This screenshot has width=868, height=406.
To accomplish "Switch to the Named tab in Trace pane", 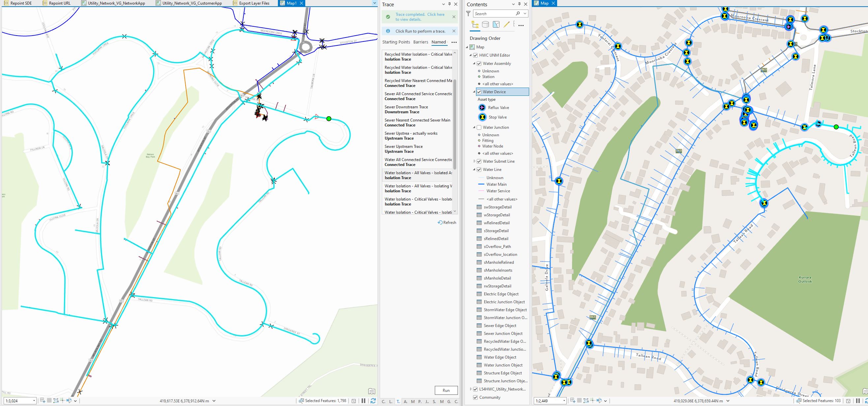I will 439,42.
